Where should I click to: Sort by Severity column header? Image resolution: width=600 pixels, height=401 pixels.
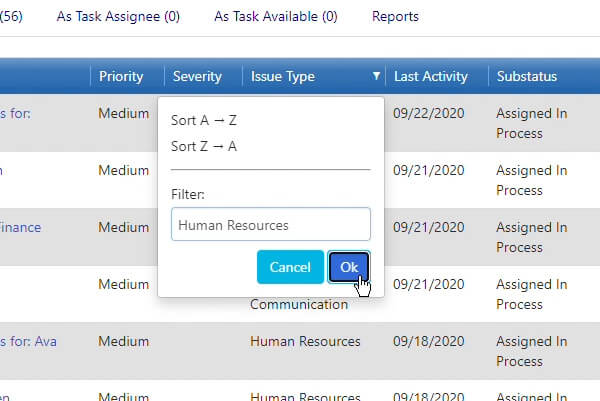tap(197, 76)
